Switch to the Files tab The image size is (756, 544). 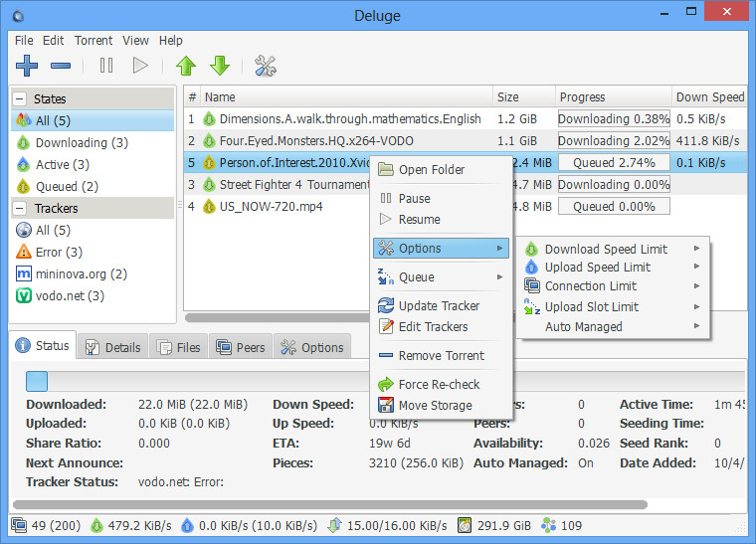178,347
